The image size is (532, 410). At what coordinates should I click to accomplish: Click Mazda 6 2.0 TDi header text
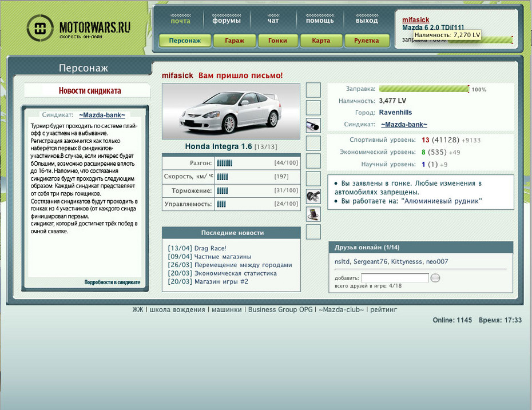(433, 27)
